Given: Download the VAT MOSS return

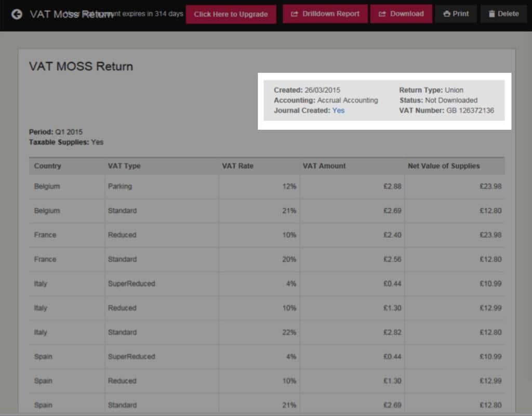Looking at the screenshot, I should click(401, 14).
